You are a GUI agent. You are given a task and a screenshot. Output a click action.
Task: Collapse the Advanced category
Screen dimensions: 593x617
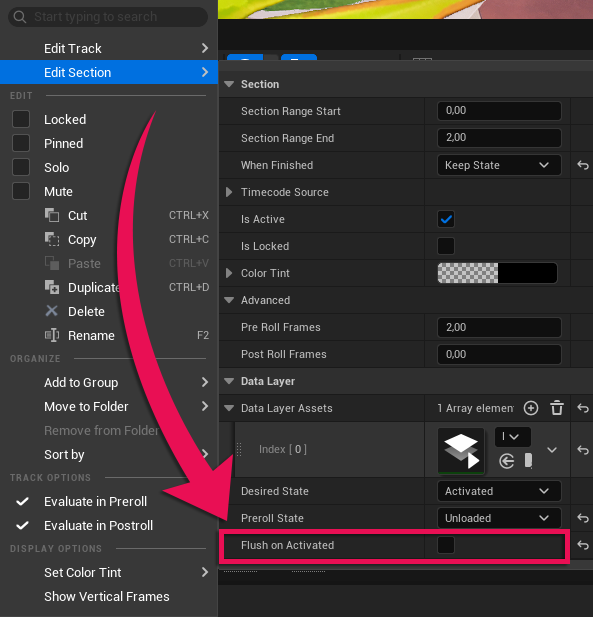[229, 300]
